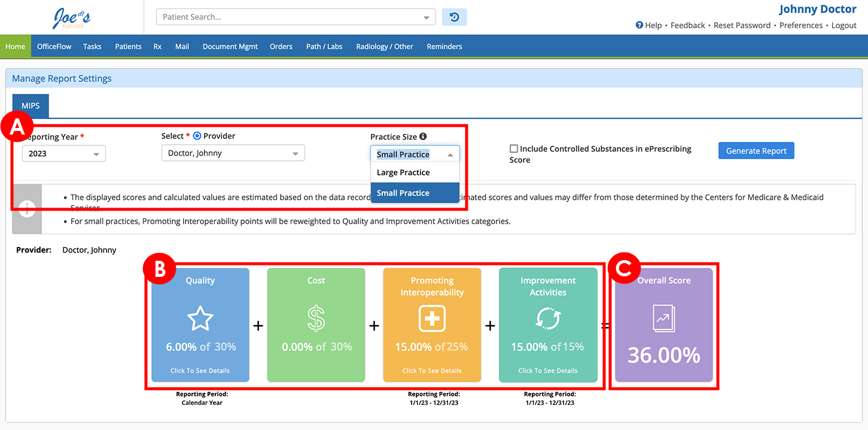Image resolution: width=868 pixels, height=430 pixels.
Task: Go to the Document Mgmt menu
Action: point(230,47)
